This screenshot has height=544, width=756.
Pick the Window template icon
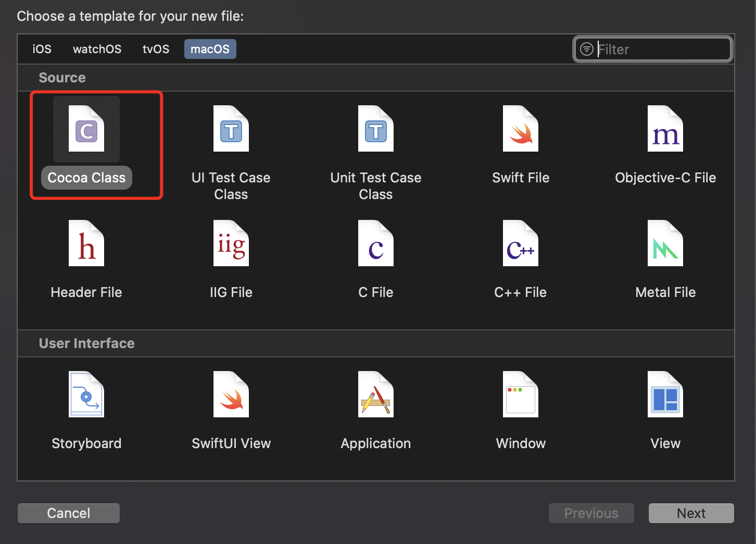pos(521,394)
